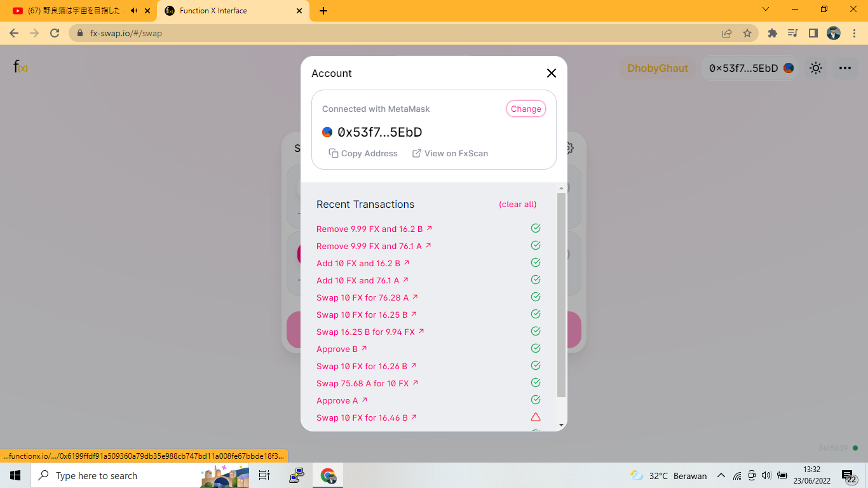Open Swap 10 FX for 76.28 A transaction
The width and height of the screenshot is (868, 488).
pos(367,297)
